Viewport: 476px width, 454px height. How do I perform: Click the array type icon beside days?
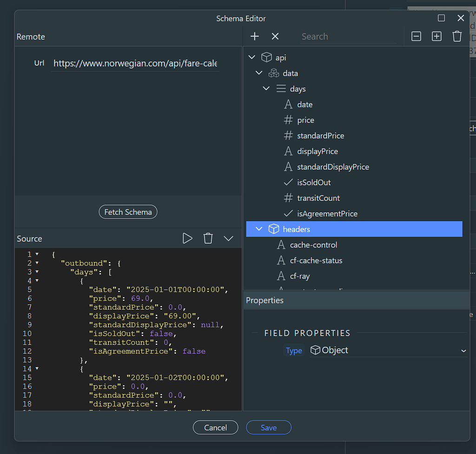(282, 88)
